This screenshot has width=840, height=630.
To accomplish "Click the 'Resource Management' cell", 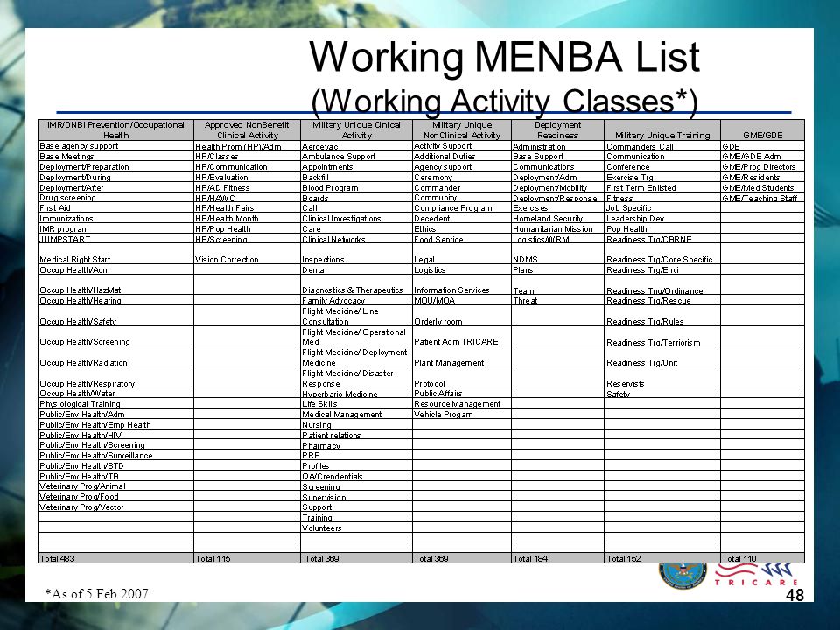I will point(462,404).
